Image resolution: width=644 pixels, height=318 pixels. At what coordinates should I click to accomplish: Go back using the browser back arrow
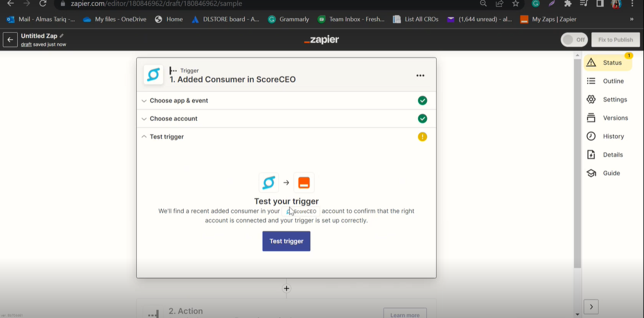tap(10, 4)
